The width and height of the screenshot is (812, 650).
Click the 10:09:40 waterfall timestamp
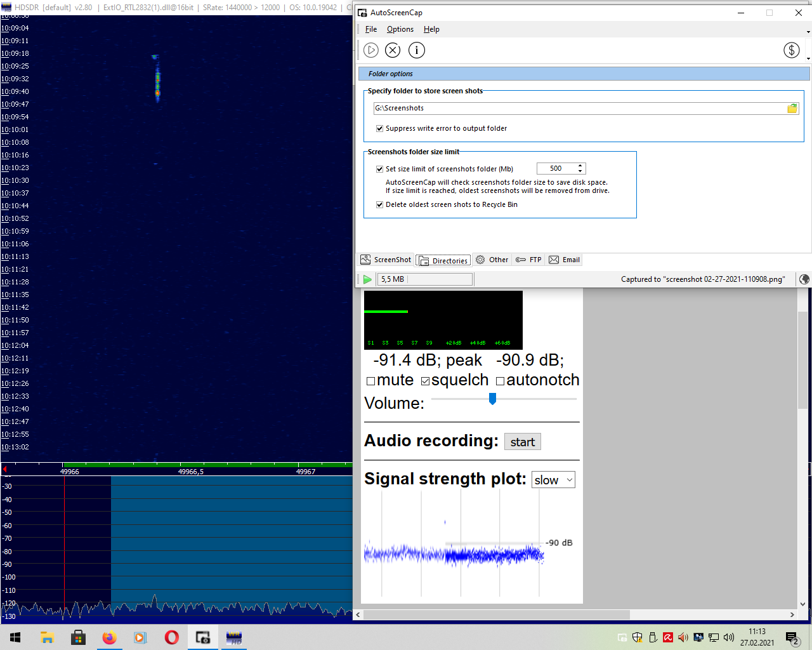click(15, 91)
